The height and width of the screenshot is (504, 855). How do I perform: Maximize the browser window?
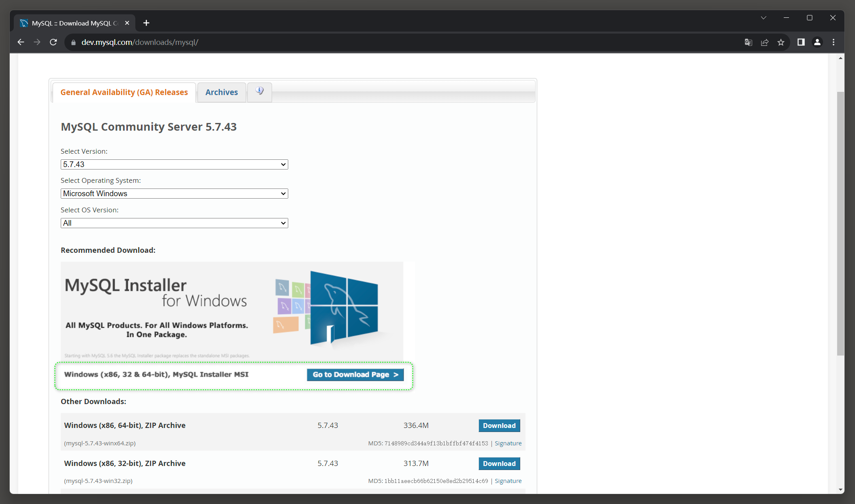point(810,18)
